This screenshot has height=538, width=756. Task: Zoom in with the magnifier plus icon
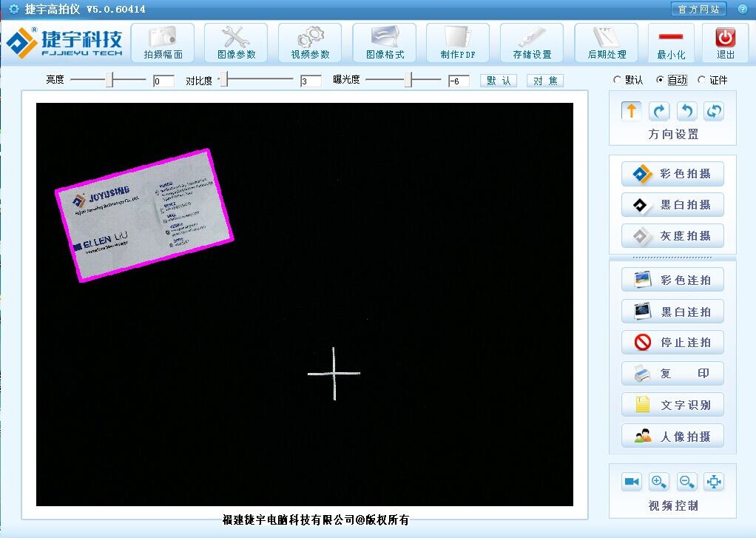click(x=659, y=482)
